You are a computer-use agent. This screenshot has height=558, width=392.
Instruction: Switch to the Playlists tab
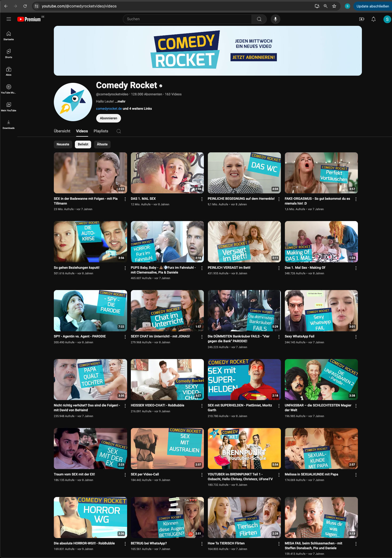[x=101, y=131]
